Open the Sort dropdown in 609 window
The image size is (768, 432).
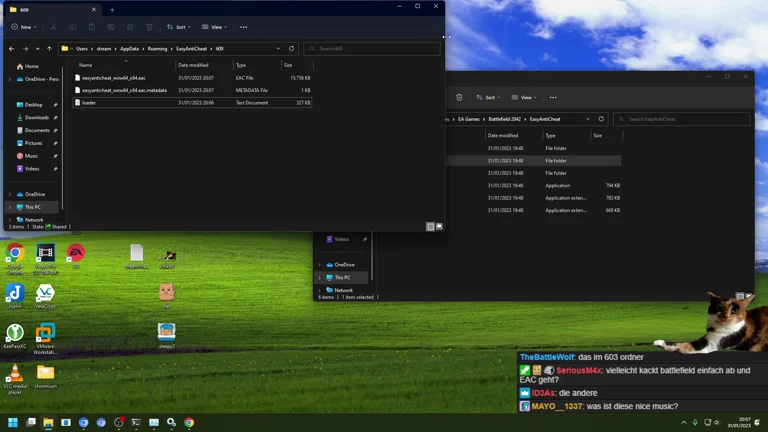[x=177, y=27]
